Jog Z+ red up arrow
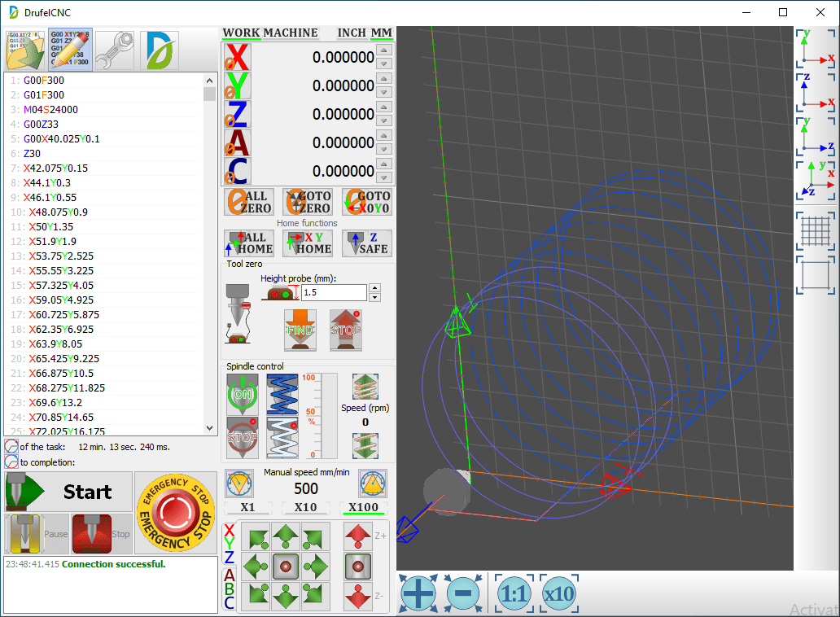Viewport: 840px width, 617px height. 358,536
